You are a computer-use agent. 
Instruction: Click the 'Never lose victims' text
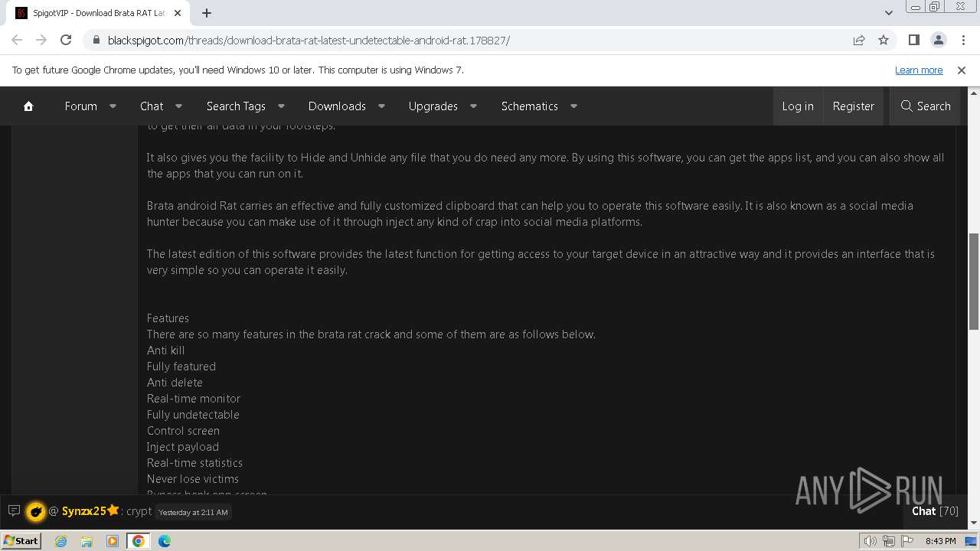[193, 479]
